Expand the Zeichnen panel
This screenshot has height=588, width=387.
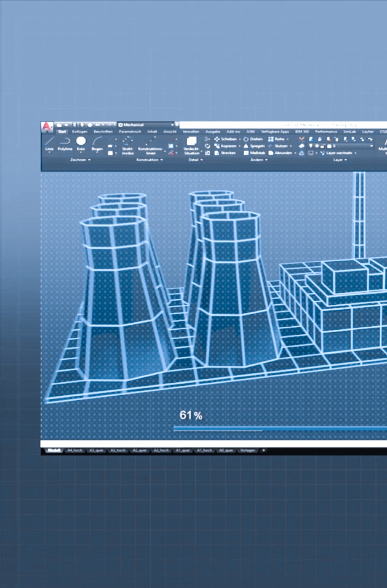coord(80,160)
